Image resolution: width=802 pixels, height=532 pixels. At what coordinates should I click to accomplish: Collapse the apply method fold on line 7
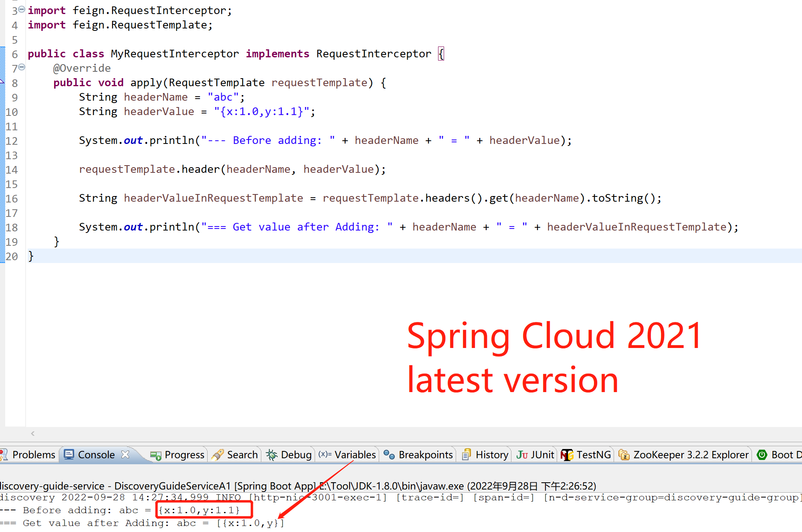[22, 67]
